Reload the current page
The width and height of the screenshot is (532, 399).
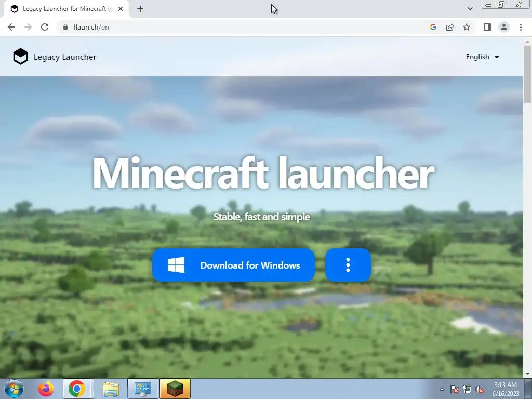coord(45,27)
